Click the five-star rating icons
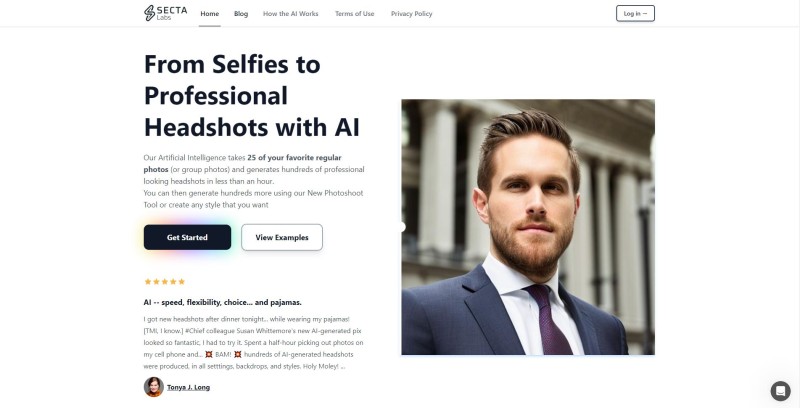Viewport: 800px width, 408px height. [x=164, y=282]
